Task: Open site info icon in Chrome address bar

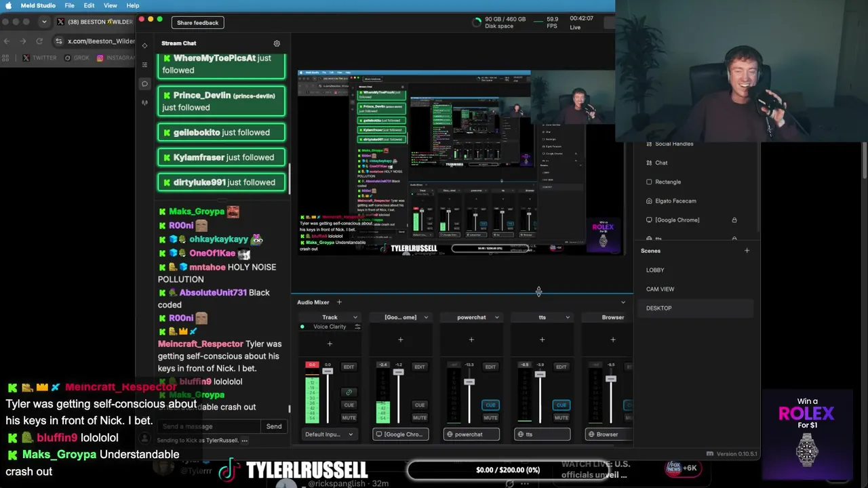Action: (x=59, y=41)
